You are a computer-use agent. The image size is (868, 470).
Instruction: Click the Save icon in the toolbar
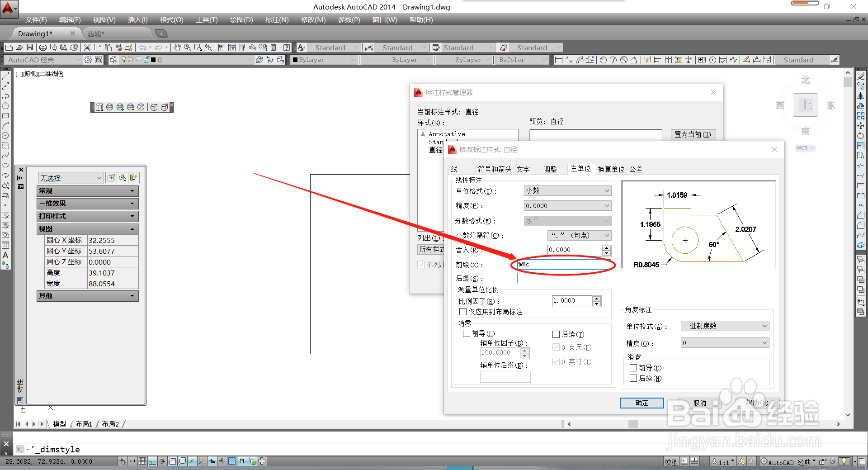[x=30, y=47]
